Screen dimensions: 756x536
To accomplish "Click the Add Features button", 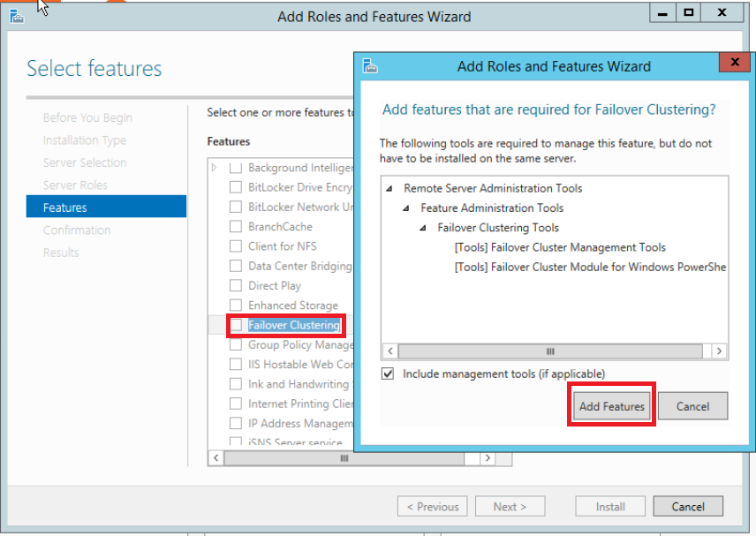I will [x=611, y=406].
